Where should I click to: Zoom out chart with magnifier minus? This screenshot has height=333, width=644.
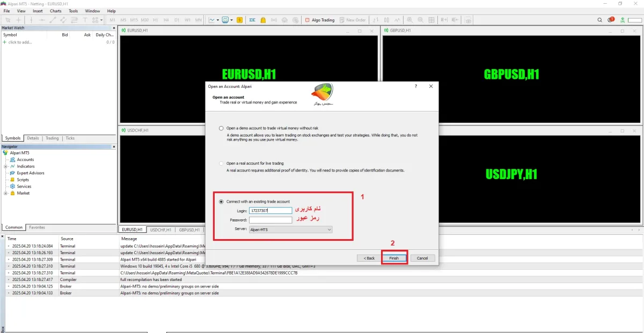point(421,20)
